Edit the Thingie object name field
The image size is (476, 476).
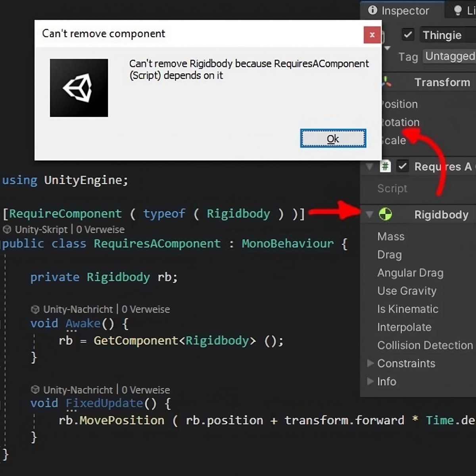[x=448, y=35]
